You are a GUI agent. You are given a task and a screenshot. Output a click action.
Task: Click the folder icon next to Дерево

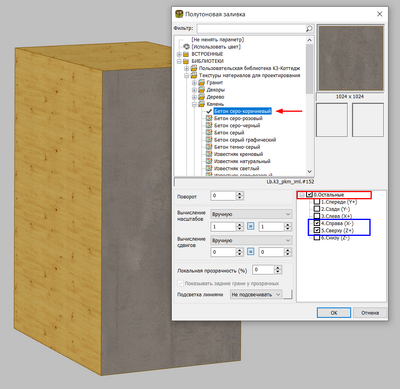click(201, 97)
